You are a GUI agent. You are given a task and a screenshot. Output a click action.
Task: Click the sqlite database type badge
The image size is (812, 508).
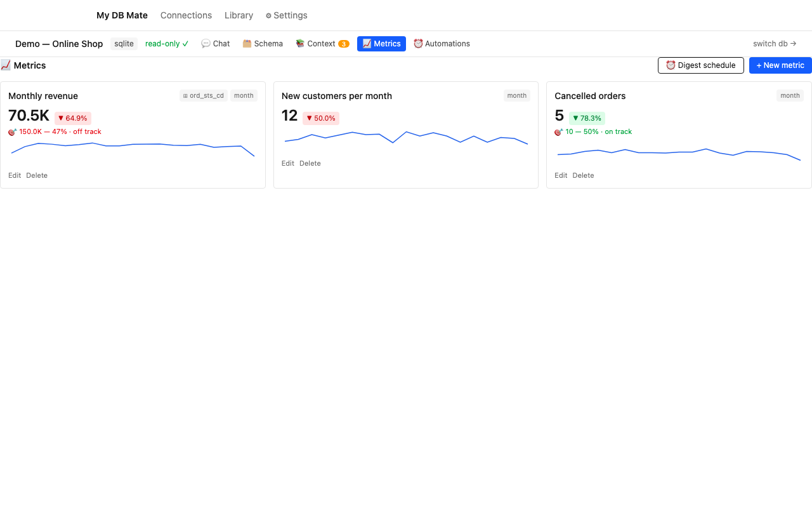(124, 44)
